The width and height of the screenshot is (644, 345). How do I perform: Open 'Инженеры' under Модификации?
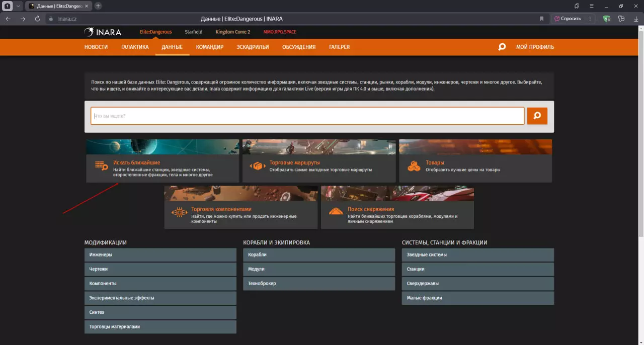pos(160,254)
